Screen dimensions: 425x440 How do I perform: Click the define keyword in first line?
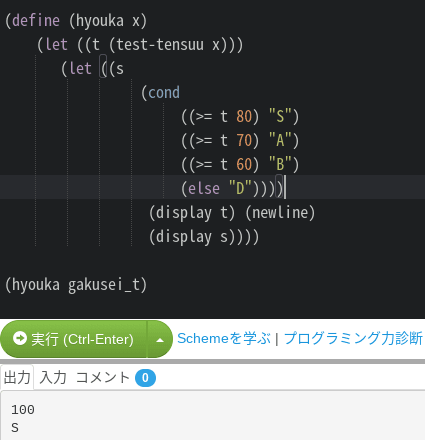tap(36, 21)
